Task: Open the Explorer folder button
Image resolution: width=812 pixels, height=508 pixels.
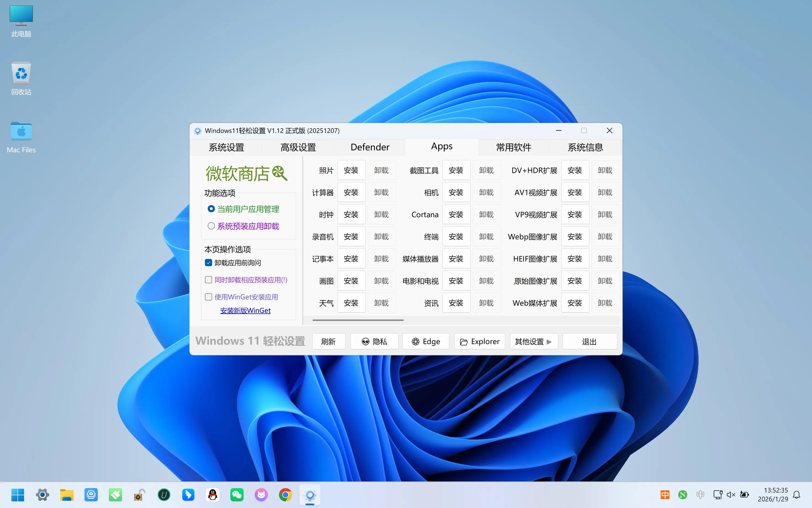Action: tap(479, 341)
